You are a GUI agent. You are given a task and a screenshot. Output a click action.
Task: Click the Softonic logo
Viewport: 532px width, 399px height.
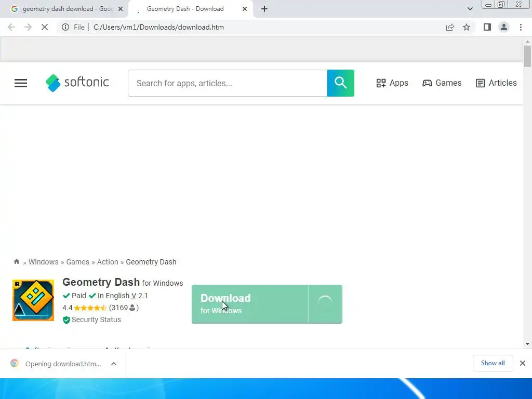[77, 83]
